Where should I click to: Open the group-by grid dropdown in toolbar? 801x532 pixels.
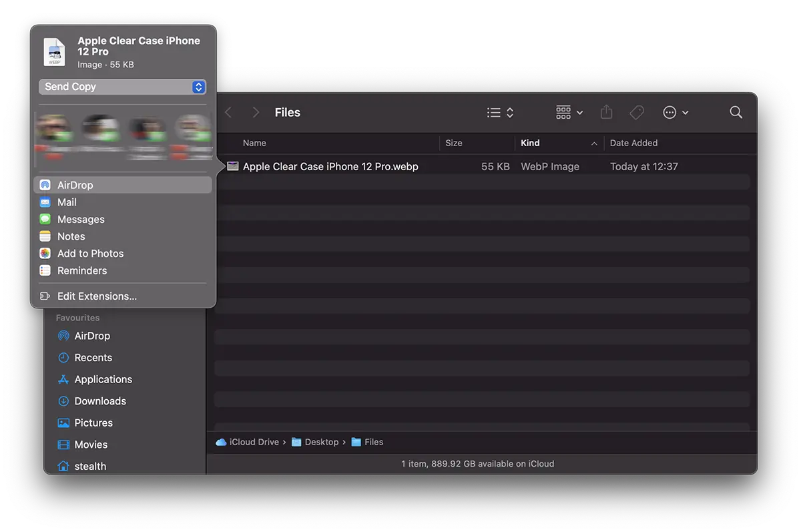569,112
